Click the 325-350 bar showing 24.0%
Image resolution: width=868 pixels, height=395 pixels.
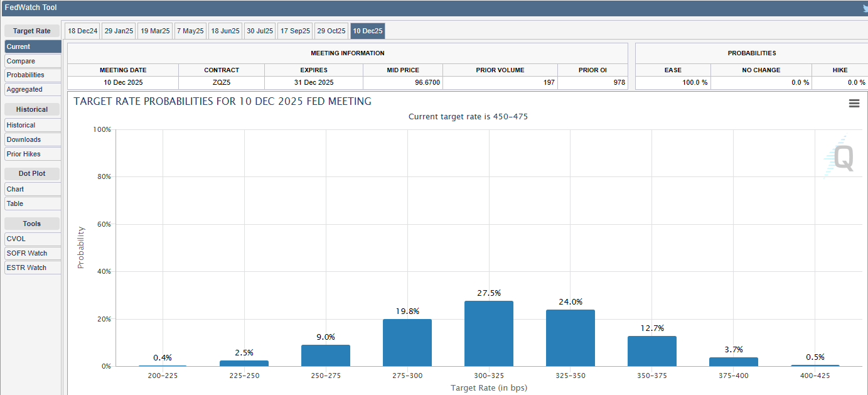[570, 338]
